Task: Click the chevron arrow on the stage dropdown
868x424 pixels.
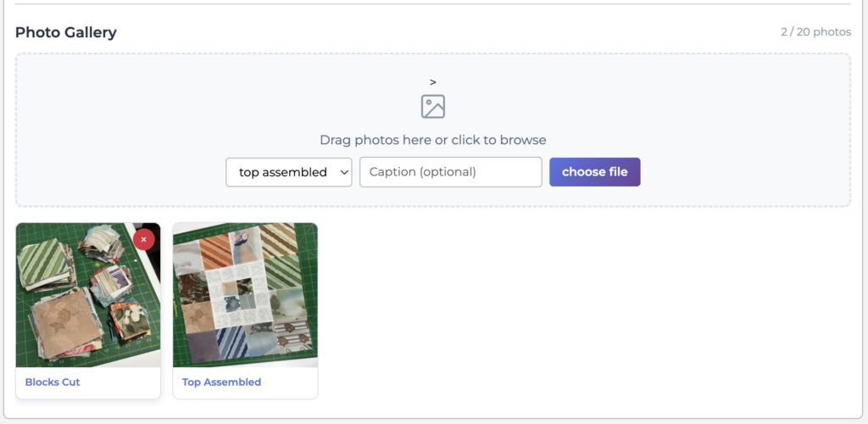Action: click(343, 172)
